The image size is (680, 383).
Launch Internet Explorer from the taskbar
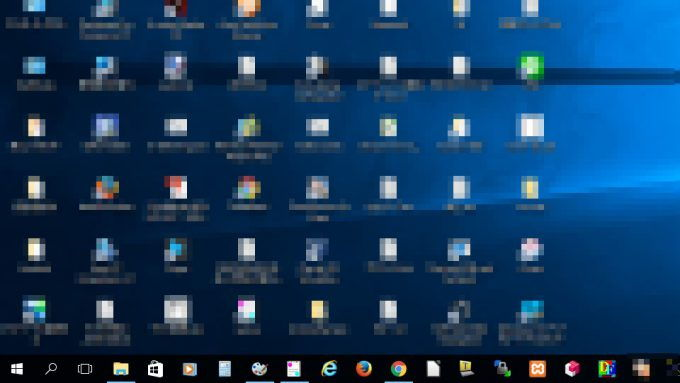[329, 369]
